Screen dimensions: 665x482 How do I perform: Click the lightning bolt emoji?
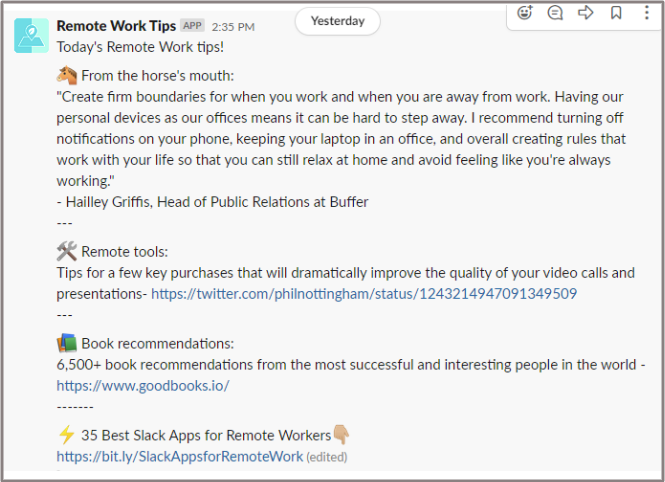pyautogui.click(x=67, y=435)
